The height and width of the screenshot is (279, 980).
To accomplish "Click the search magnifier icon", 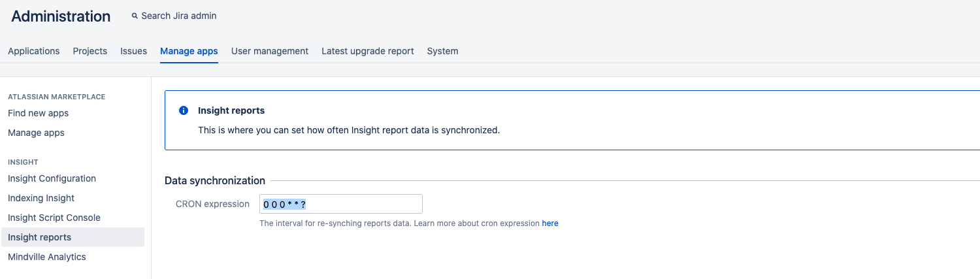I will pyautogui.click(x=135, y=16).
